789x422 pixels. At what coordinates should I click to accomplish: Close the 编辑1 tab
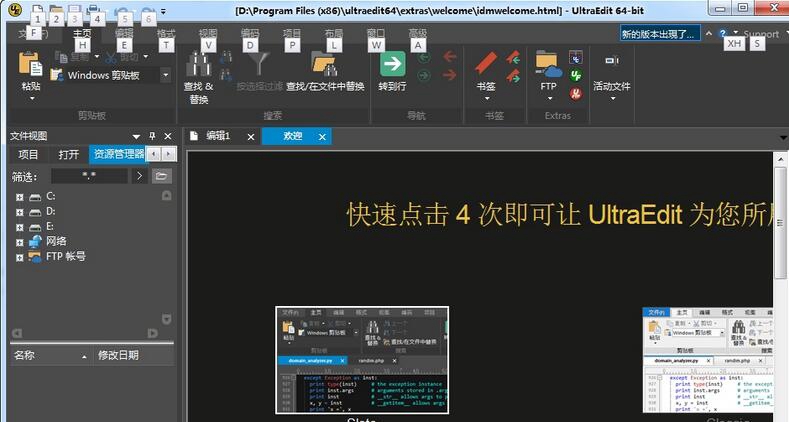251,137
